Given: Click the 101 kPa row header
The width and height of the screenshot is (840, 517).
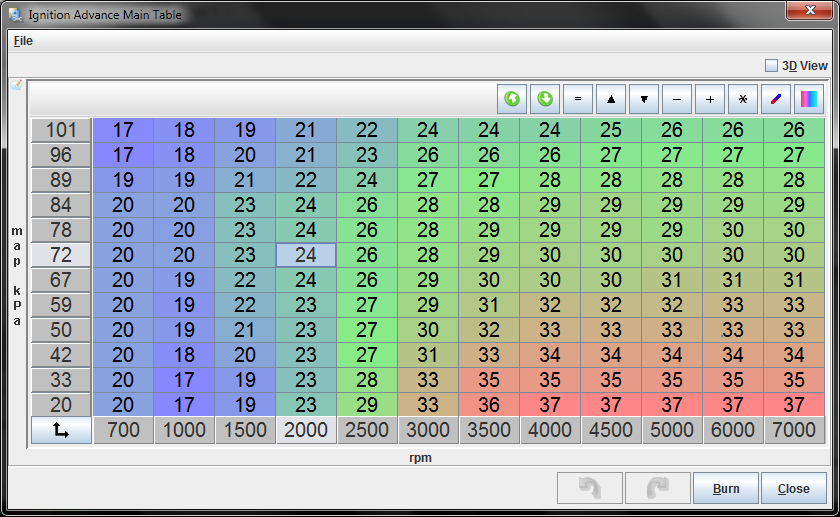Looking at the screenshot, I should click(x=61, y=130).
